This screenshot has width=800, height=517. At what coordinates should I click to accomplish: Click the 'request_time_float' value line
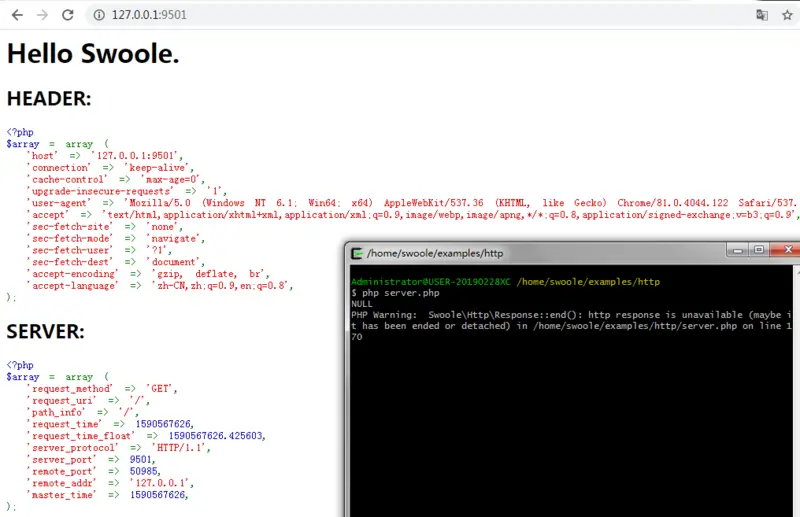click(x=146, y=435)
